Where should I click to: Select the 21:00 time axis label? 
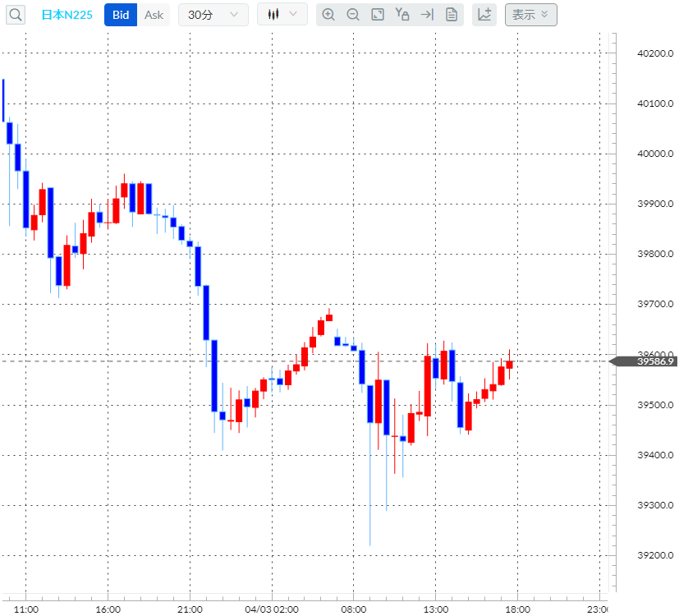tap(190, 609)
